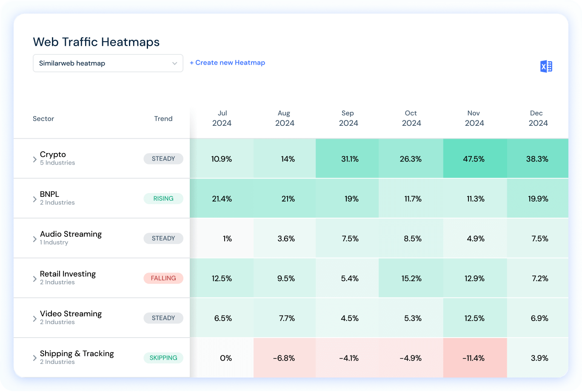Viewport: 582px width, 392px height.
Task: Click the Excel export icon
Action: click(x=546, y=66)
